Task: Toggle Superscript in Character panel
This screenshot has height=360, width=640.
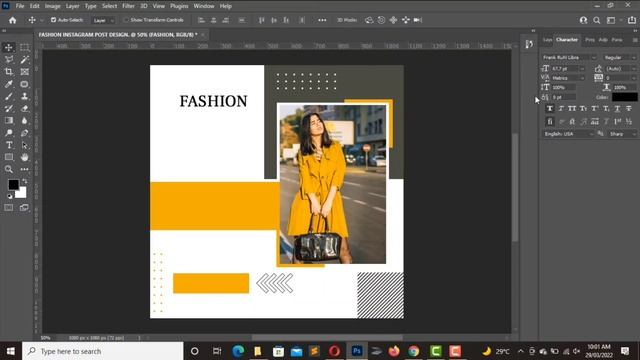Action: [595, 109]
